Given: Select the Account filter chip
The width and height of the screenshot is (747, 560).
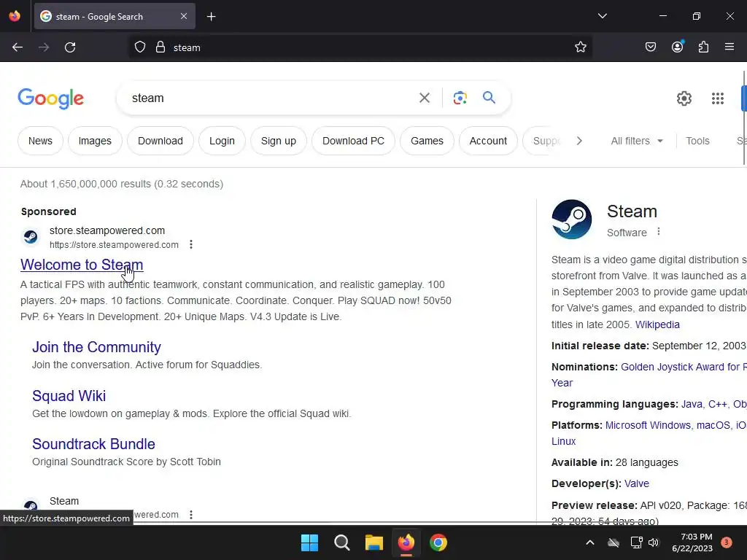Looking at the screenshot, I should pyautogui.click(x=488, y=141).
